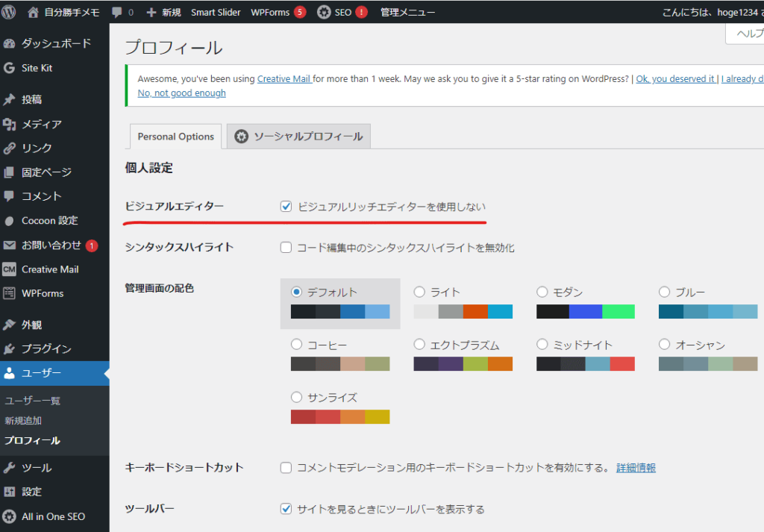Open Tools wrench icon in sidebar
This screenshot has width=764, height=532.
click(x=9, y=468)
